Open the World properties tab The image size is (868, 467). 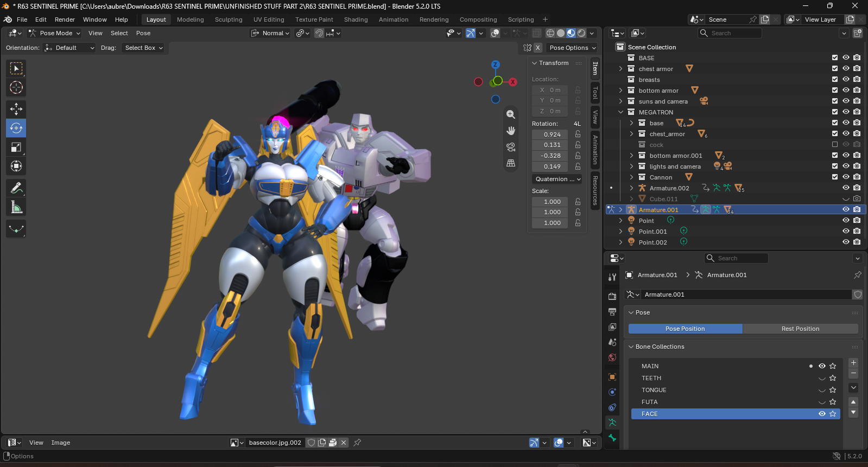coord(612,357)
